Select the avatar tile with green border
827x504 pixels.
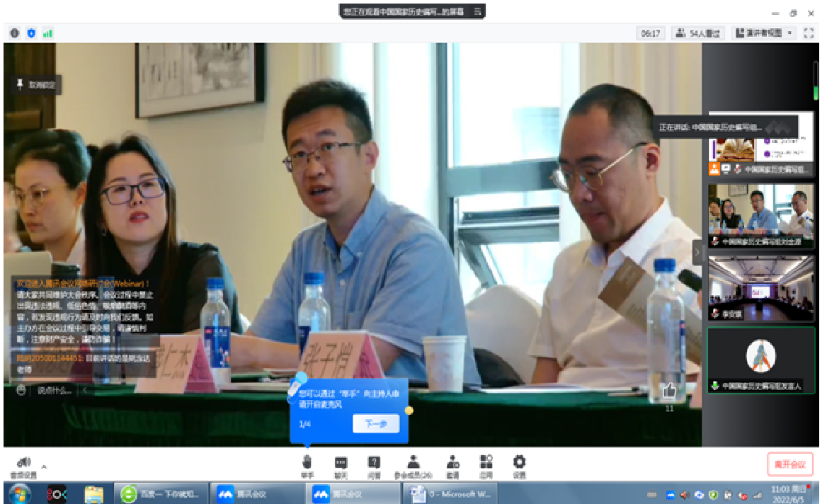click(x=760, y=360)
